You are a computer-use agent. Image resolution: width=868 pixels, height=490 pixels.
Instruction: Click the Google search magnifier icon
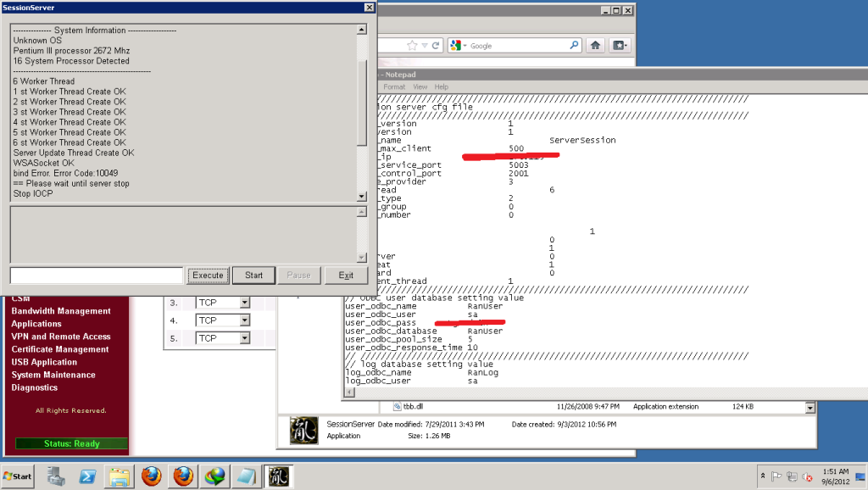[574, 46]
